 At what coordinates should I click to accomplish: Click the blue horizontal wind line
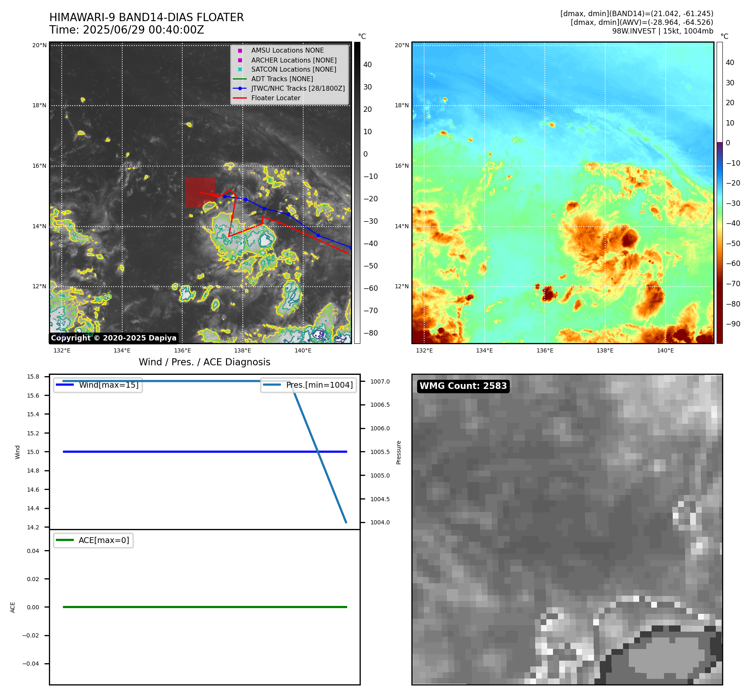[205, 451]
